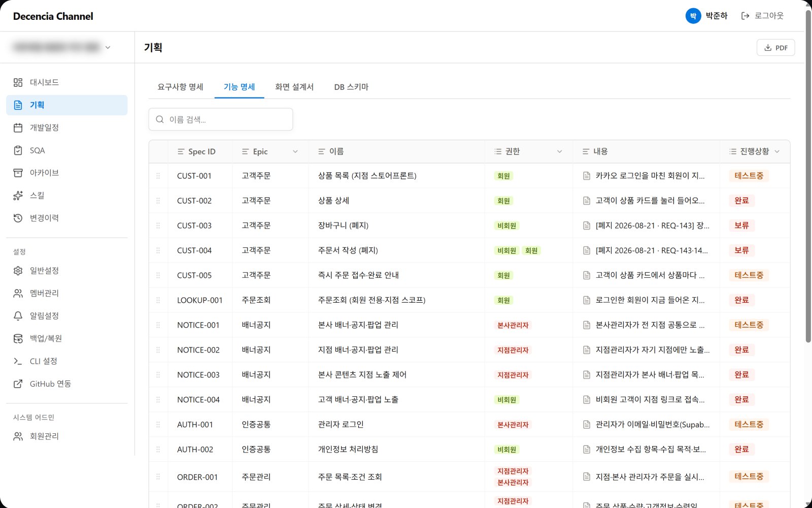Open the 기획 item in the sidebar

tap(67, 105)
